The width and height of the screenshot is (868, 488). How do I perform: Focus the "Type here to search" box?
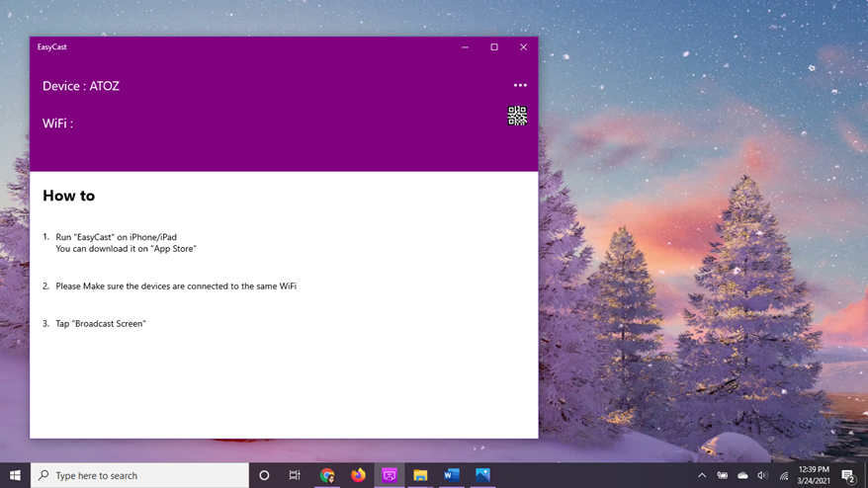point(139,475)
